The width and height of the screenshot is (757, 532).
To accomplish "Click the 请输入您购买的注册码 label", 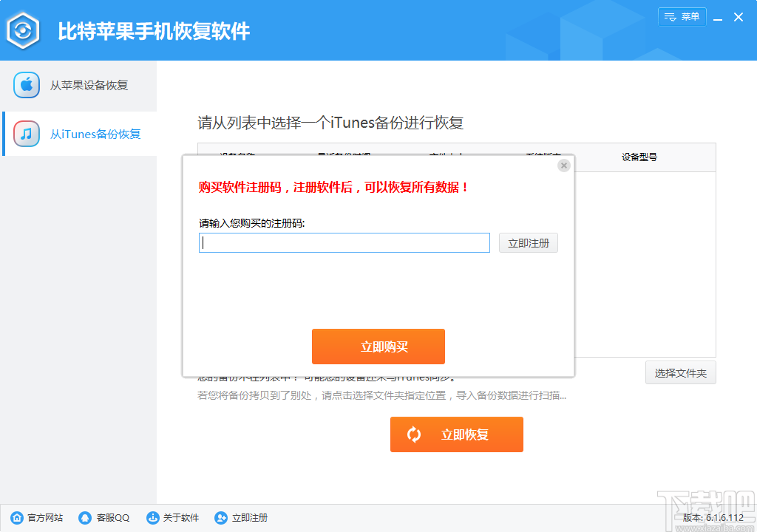I will pos(251,223).
